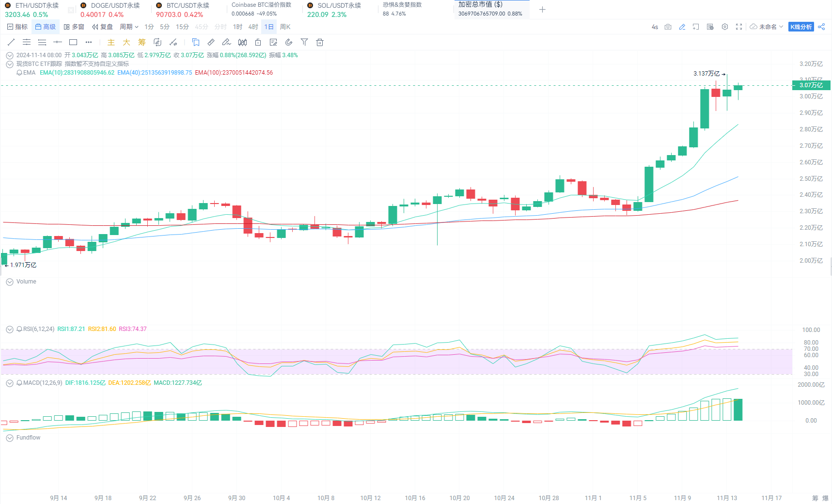Click the note edit icon

[273, 42]
